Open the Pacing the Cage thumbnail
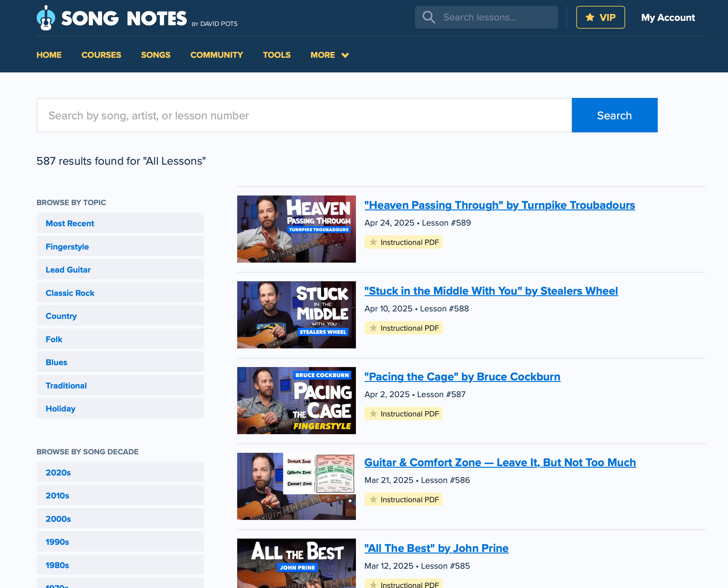Screen dimensions: 728x588 (297, 400)
